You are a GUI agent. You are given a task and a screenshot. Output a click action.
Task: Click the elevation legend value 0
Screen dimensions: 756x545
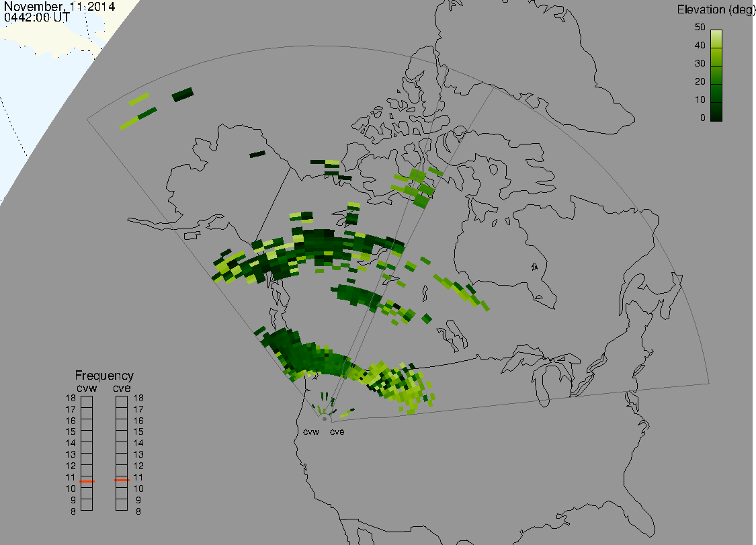703,118
